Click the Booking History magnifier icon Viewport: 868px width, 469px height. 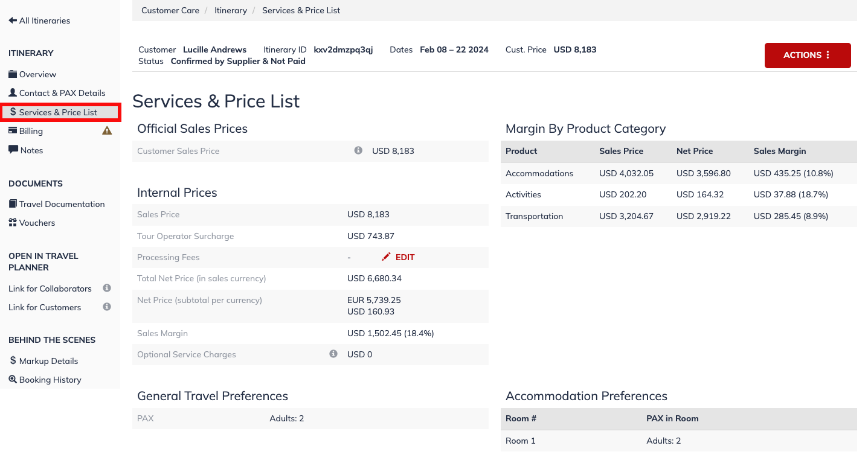[x=13, y=380]
